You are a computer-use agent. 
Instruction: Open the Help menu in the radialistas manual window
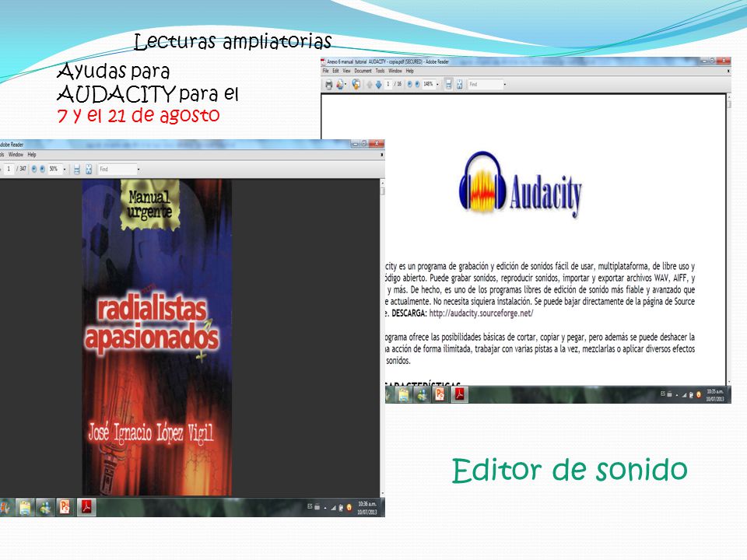(32, 154)
